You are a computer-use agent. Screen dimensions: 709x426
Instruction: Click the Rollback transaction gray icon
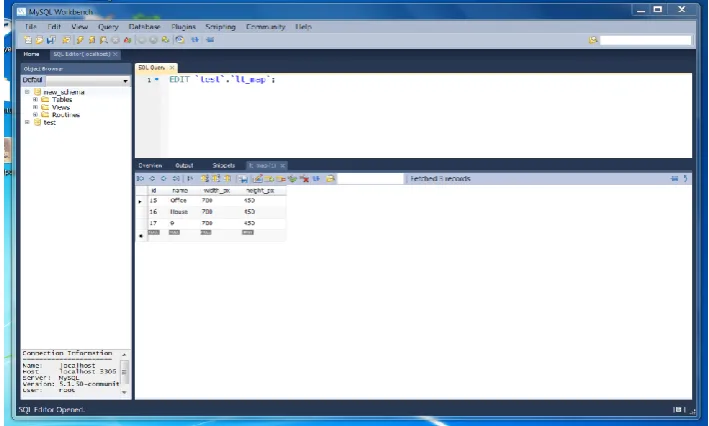pos(153,40)
